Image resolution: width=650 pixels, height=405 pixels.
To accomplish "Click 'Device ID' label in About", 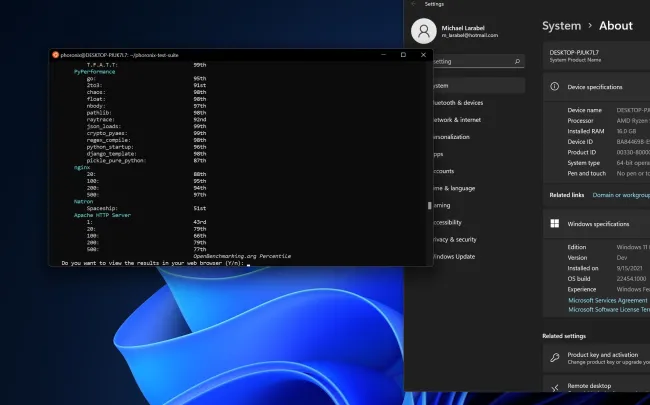I will (580, 142).
